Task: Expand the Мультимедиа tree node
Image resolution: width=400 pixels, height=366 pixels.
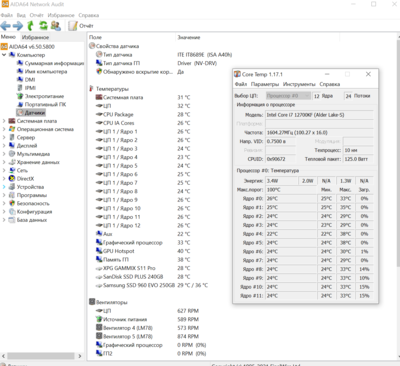Action: point(4,154)
